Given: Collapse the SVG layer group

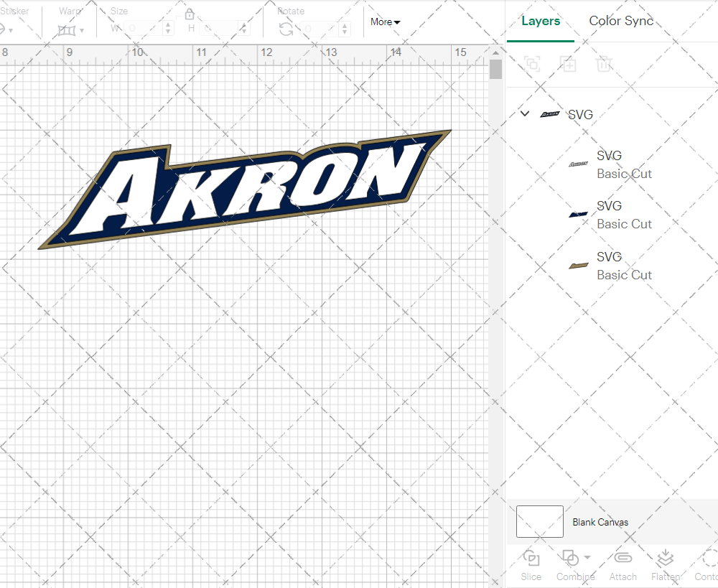Looking at the screenshot, I should pos(524,113).
